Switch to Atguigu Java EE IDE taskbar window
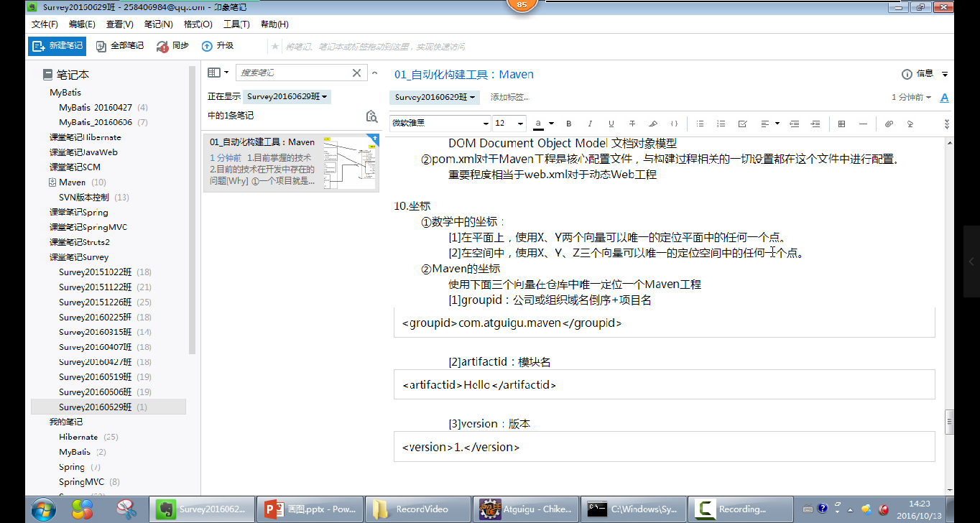 click(x=526, y=509)
